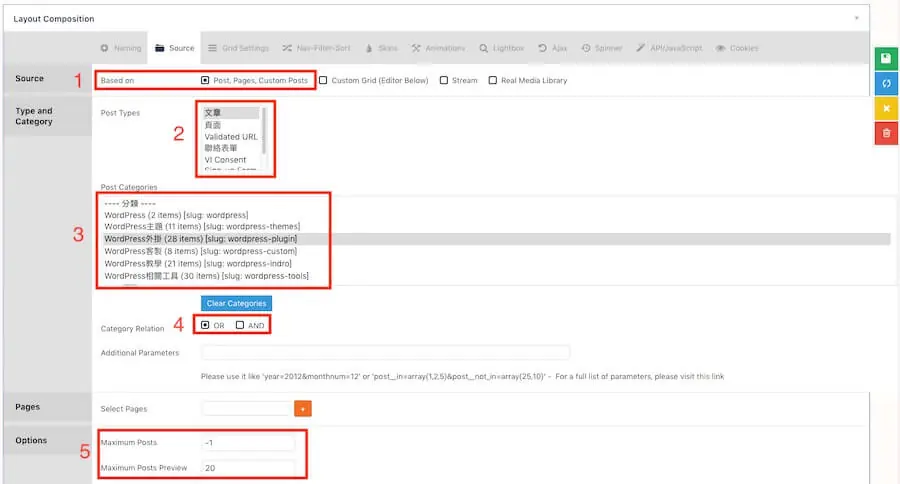Select WordPress教學 (21 items) category

coord(496,264)
